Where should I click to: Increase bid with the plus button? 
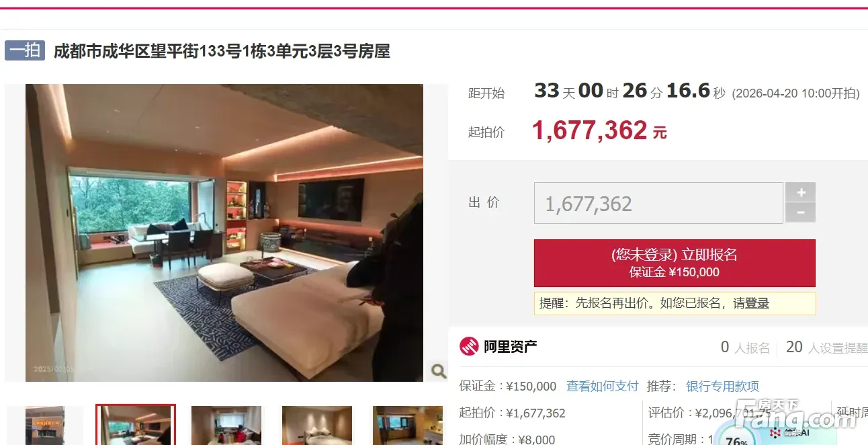pos(801,192)
